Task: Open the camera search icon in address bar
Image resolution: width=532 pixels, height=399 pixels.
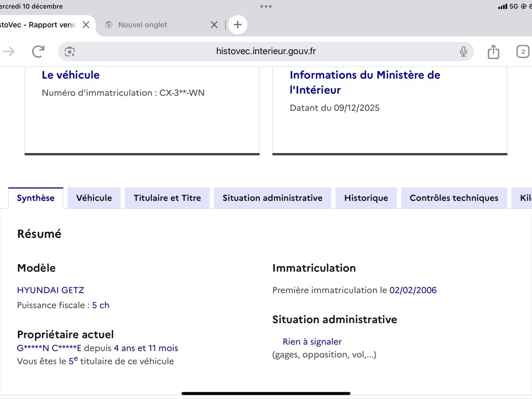Action: pos(69,51)
